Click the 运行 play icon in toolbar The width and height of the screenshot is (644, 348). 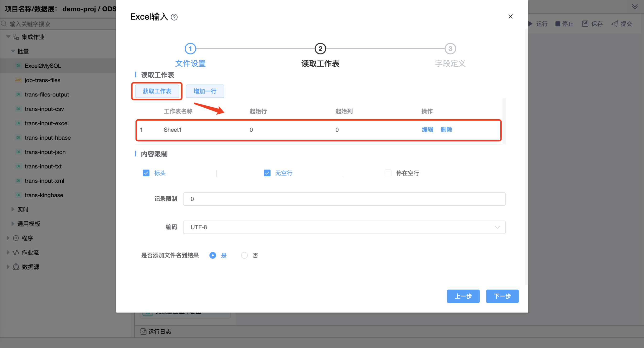[x=530, y=24]
